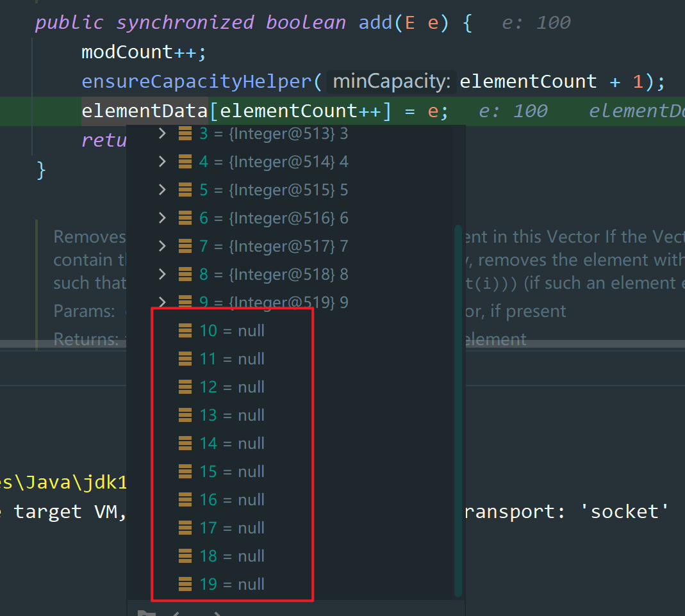Click the array icon beside 12 = null

point(185,387)
